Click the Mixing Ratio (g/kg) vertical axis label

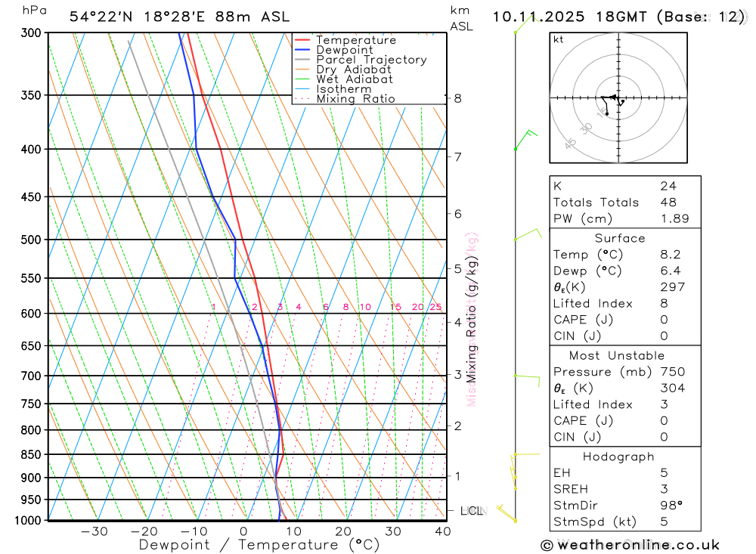point(471,320)
